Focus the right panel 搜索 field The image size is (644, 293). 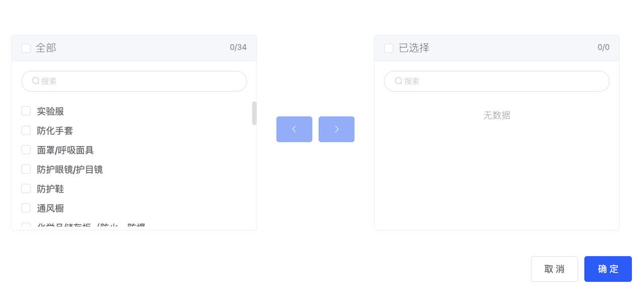pos(497,81)
